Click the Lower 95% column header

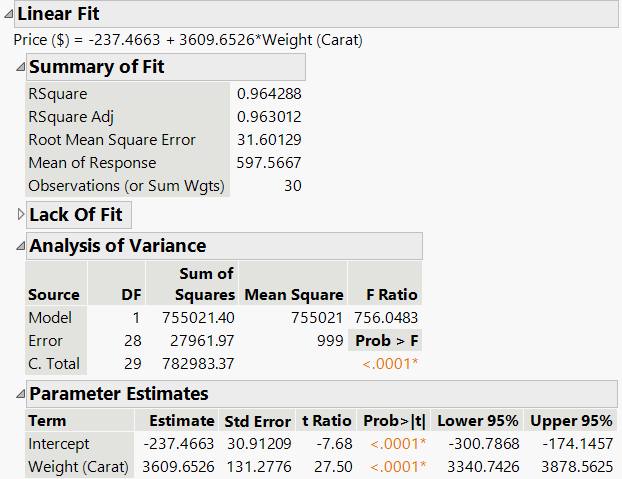pyautogui.click(x=478, y=421)
